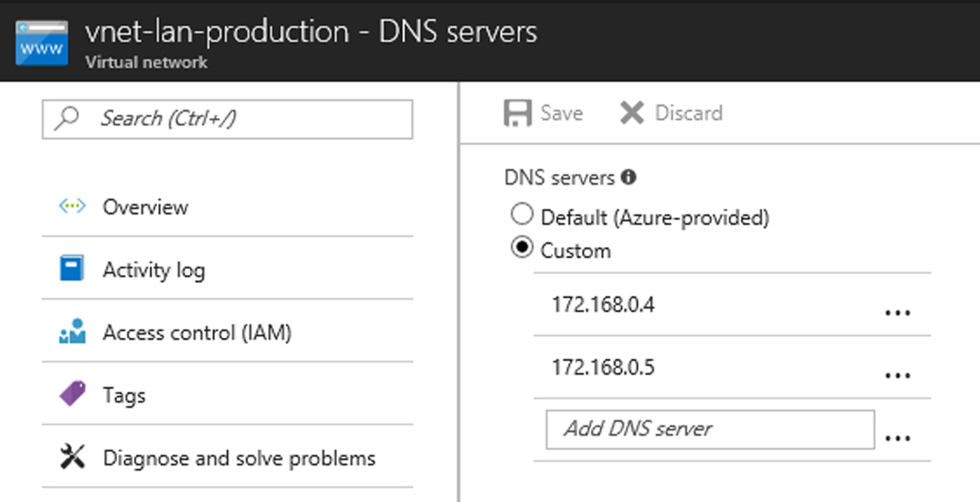Click the DNS servers section label
The width and height of the screenshot is (980, 502).
click(x=560, y=178)
